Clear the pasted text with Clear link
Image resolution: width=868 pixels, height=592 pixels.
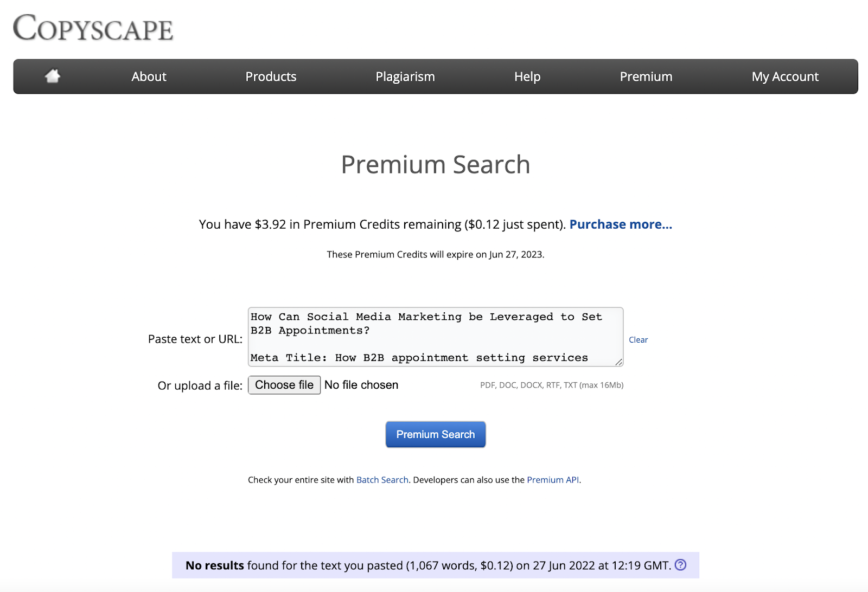point(638,340)
